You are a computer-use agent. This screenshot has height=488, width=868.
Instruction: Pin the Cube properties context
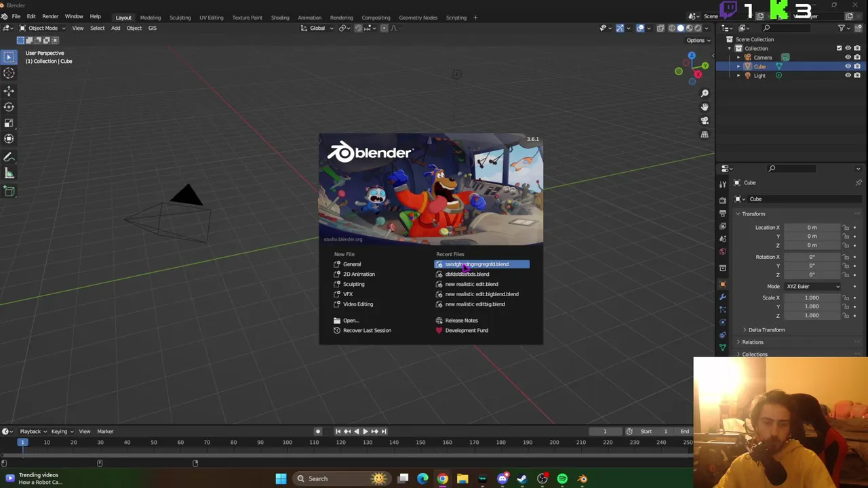(x=859, y=182)
